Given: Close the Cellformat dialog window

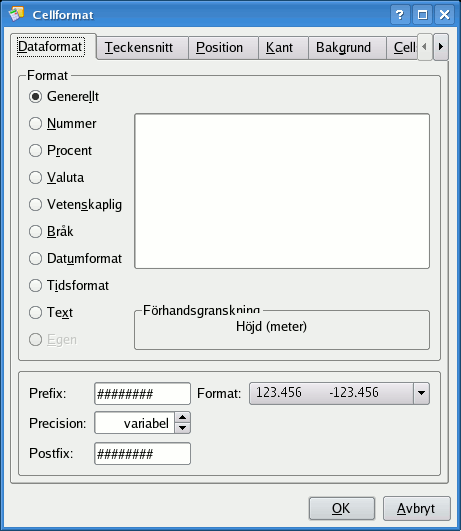Looking at the screenshot, I should 444,15.
